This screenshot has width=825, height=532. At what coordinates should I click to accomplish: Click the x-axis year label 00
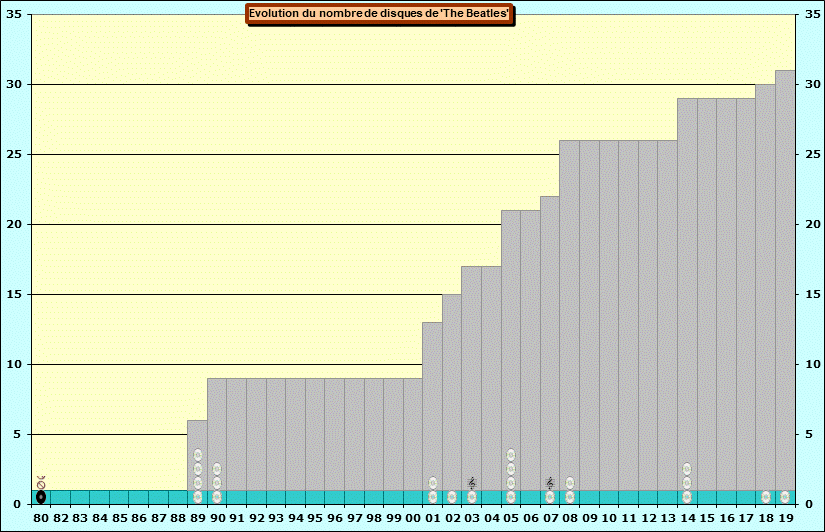tap(413, 518)
